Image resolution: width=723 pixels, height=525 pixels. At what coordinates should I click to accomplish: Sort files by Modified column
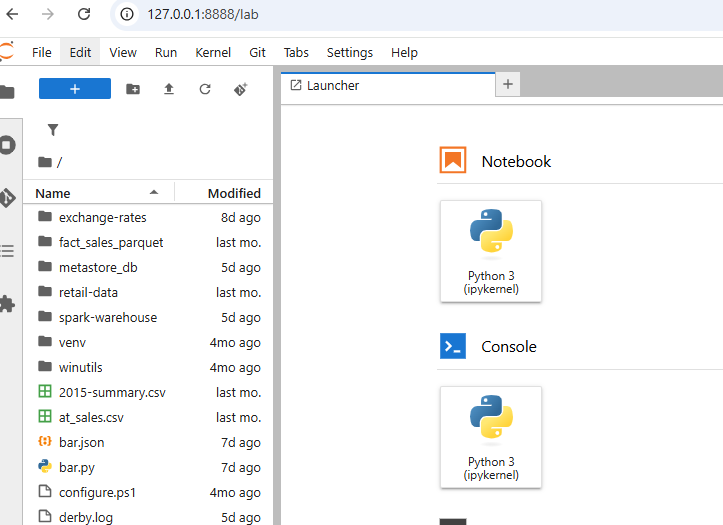234,193
